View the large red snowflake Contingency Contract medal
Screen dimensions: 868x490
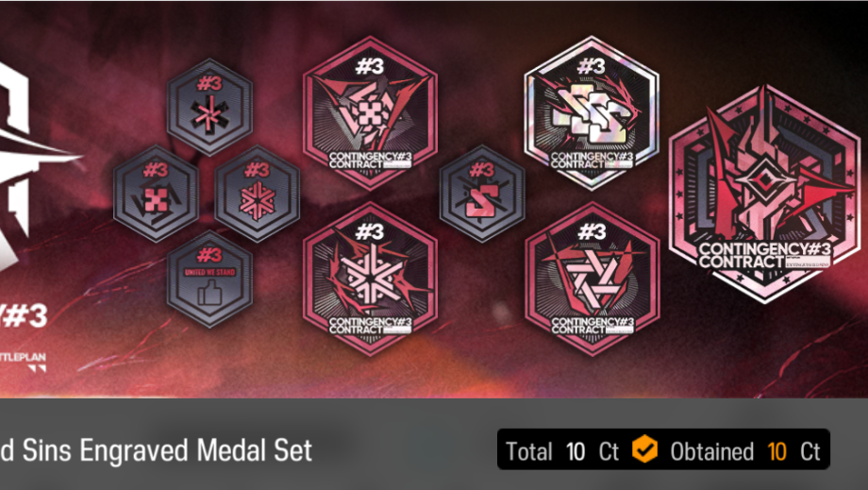point(370,279)
